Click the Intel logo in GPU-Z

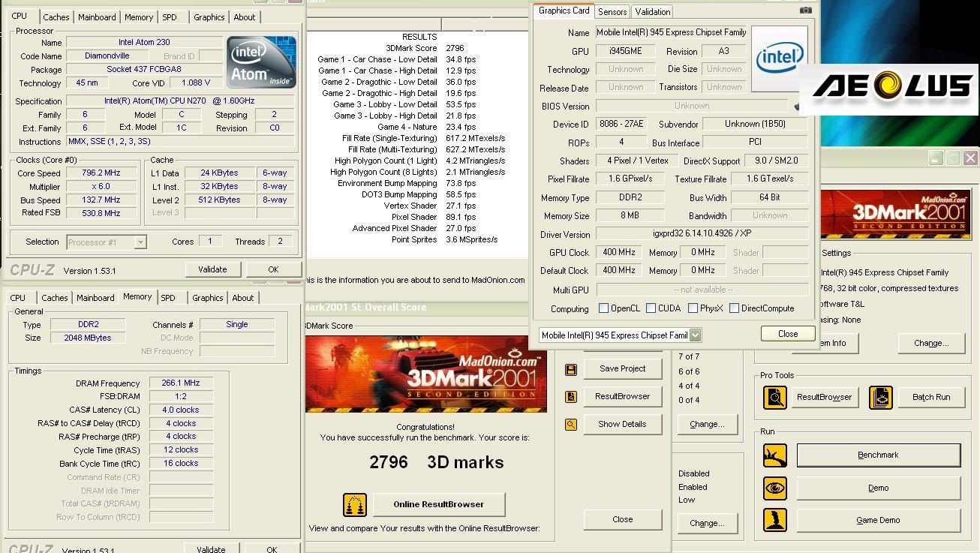pos(780,57)
